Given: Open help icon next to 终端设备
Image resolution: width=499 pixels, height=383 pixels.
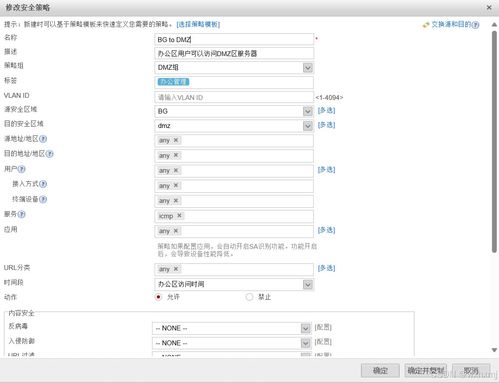Looking at the screenshot, I should (x=43, y=199).
